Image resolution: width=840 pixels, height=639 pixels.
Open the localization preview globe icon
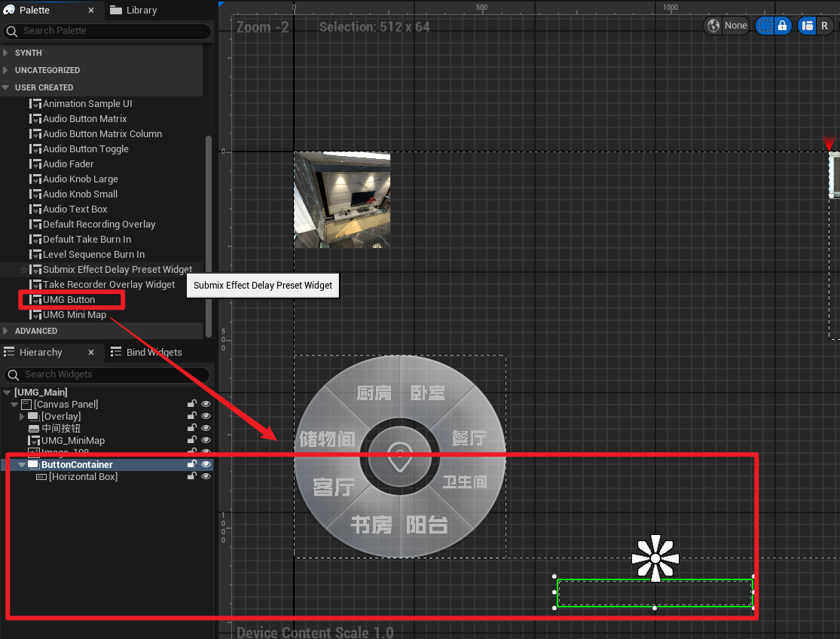click(713, 26)
